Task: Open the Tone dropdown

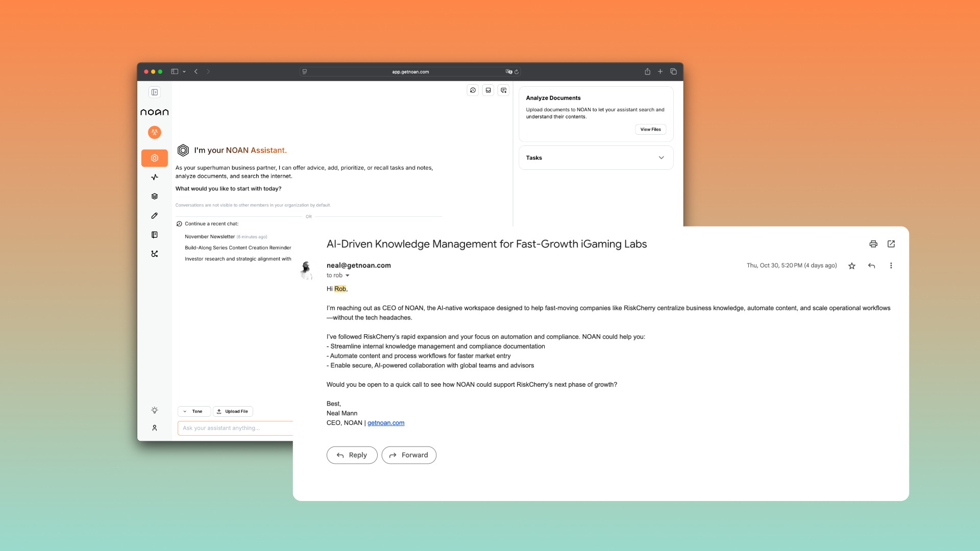Action: click(194, 411)
